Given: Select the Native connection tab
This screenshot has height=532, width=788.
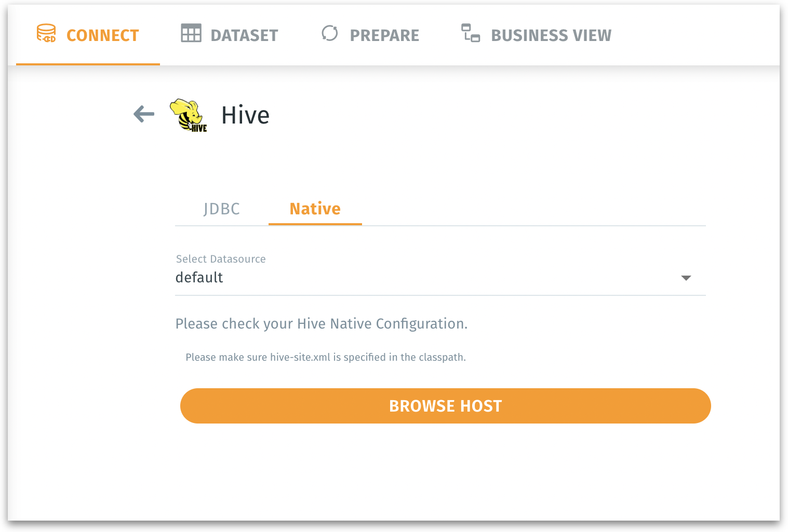Looking at the screenshot, I should pos(315,209).
